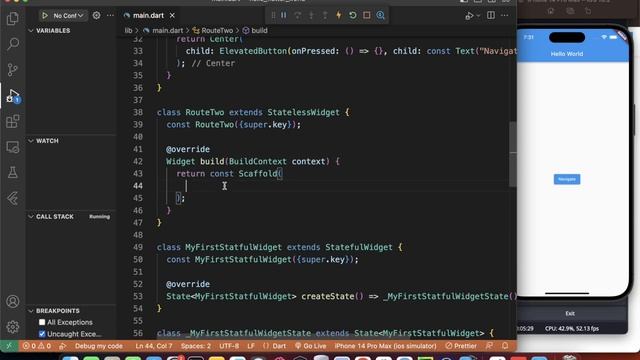Click the class name MyFirstStatfulWidget on line 49
Screen dimensions: 640x360
(x=233, y=247)
